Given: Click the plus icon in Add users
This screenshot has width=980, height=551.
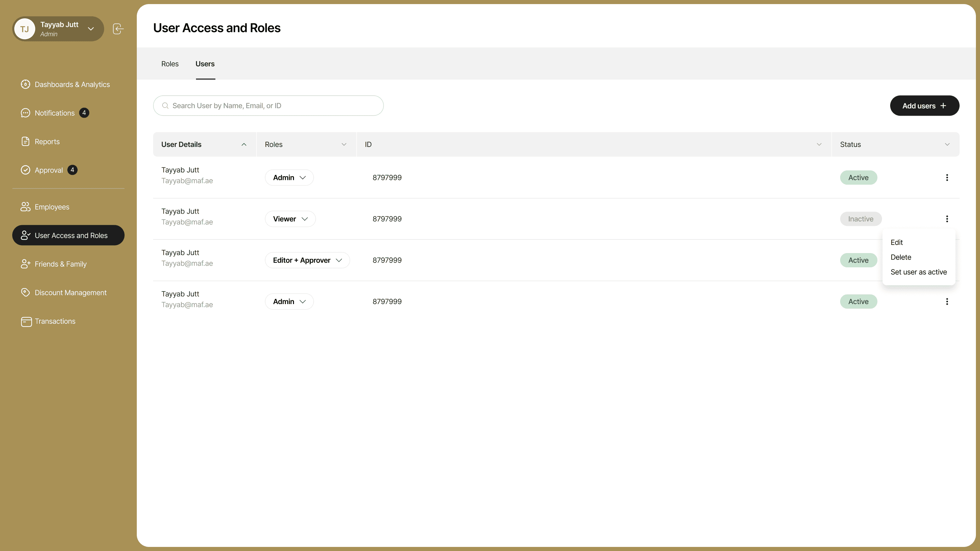Looking at the screenshot, I should 943,106.
